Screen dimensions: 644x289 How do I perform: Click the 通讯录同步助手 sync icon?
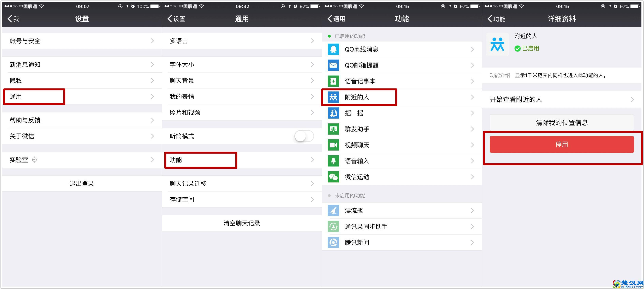[333, 226]
